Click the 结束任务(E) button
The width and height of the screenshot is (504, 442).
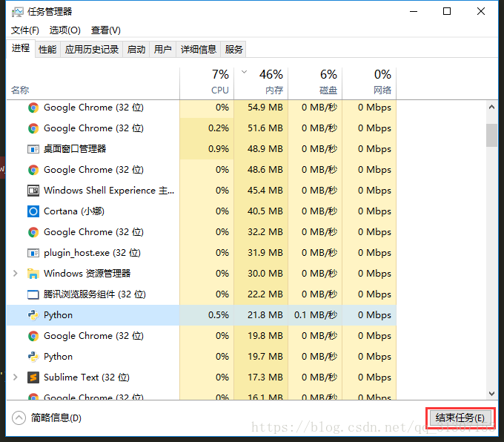[x=460, y=418]
